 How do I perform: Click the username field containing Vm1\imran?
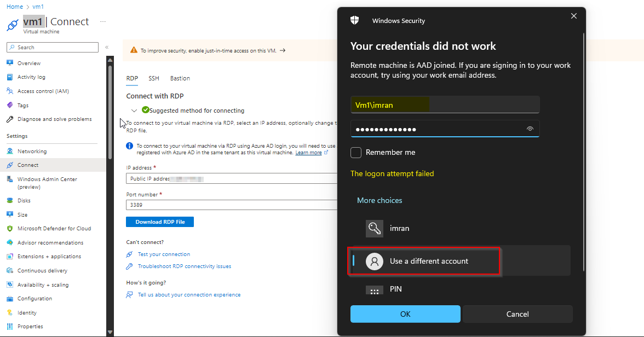pyautogui.click(x=445, y=104)
